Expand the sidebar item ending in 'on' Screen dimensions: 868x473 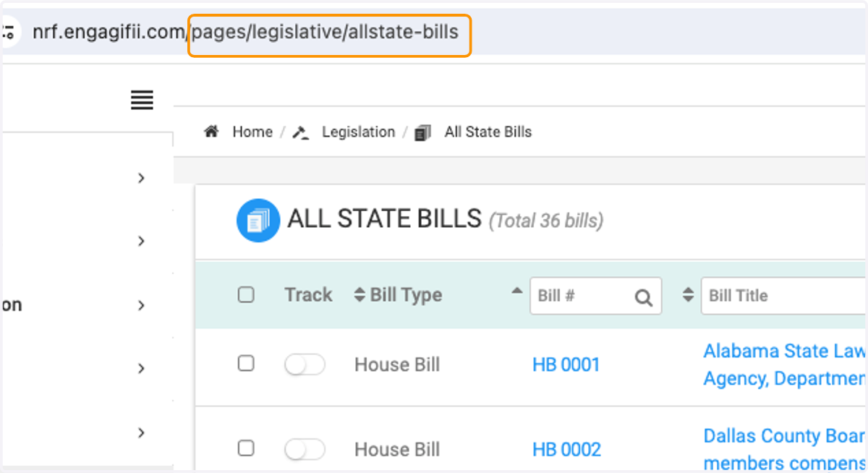point(141,305)
